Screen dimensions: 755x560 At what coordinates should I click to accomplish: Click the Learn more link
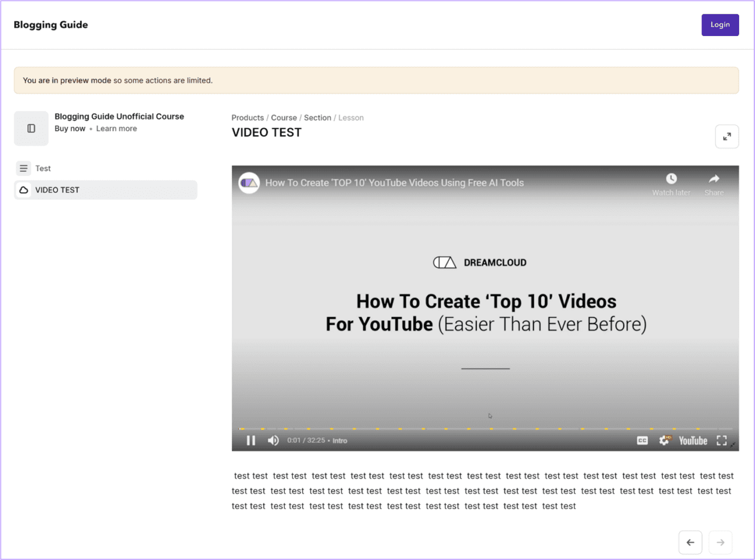click(x=116, y=128)
